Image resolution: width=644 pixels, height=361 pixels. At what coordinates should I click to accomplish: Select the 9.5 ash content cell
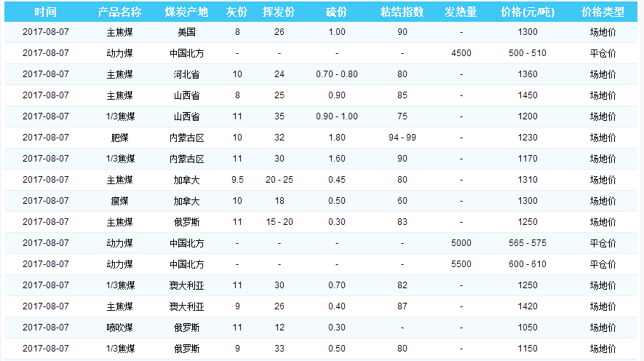coord(237,180)
